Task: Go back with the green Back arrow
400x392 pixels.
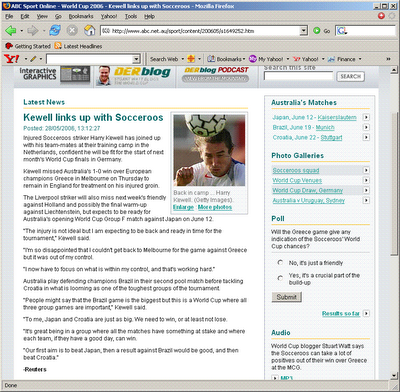Action: 11,31
